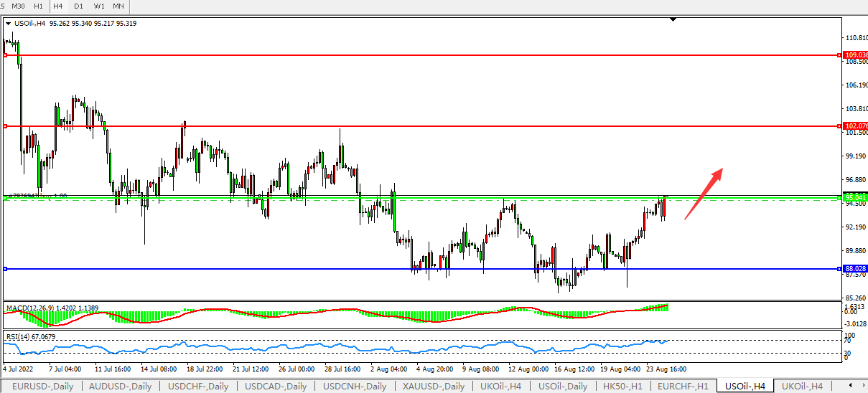
Task: Click the black chart shift triangle marker
Action: pyautogui.click(x=672, y=19)
